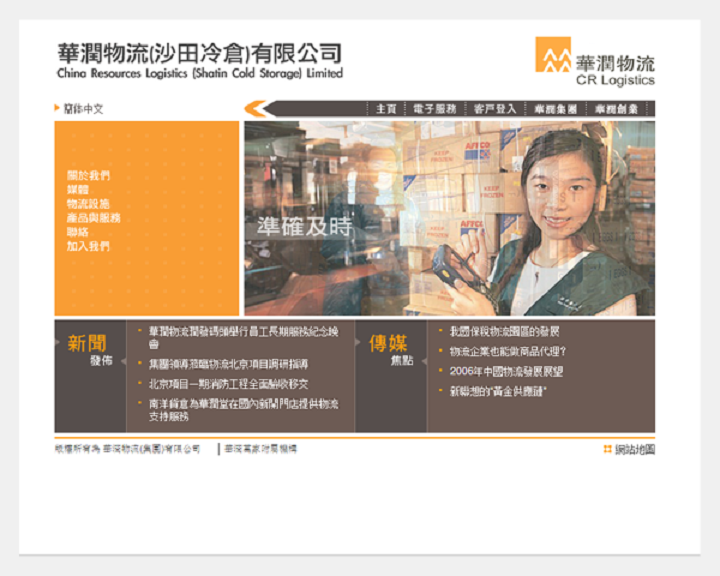Switch language via 簡体中文 link

[x=84, y=109]
